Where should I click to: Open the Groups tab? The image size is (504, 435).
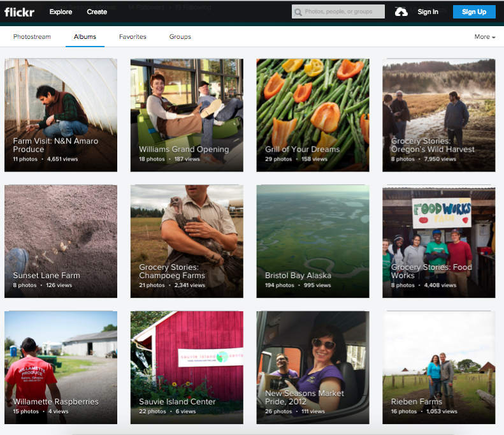[180, 37]
